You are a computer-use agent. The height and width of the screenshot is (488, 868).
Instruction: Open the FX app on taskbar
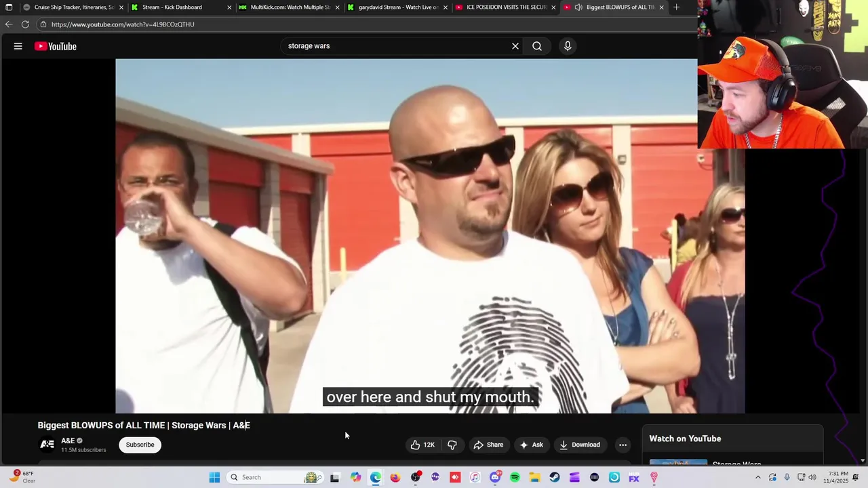[634, 477]
